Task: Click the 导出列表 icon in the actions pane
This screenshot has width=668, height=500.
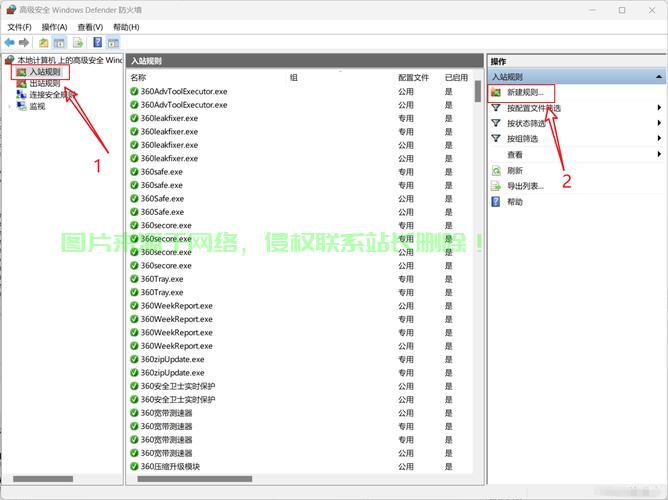Action: [496, 186]
